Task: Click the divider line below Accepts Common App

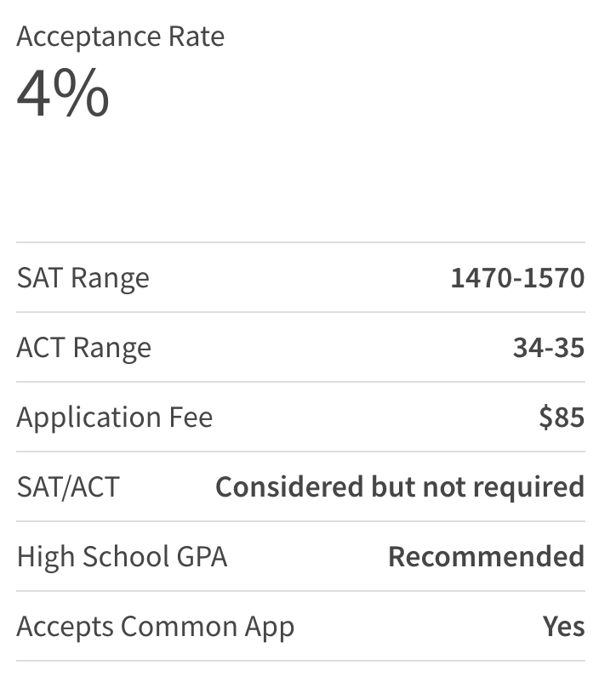Action: pos(300,661)
